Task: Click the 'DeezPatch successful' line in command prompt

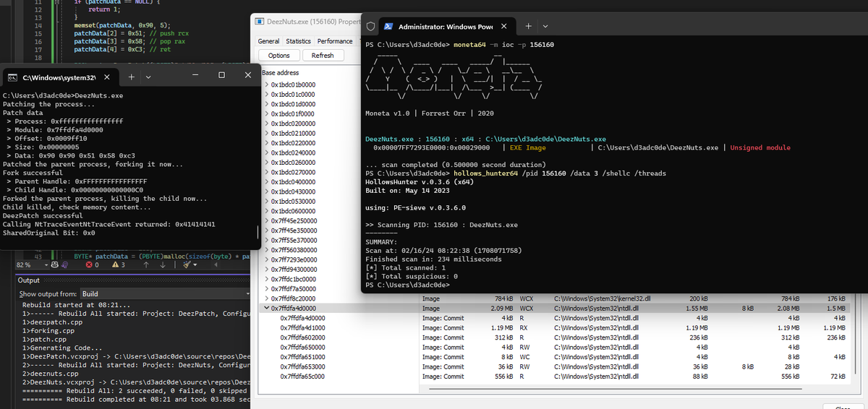Action: 43,215
